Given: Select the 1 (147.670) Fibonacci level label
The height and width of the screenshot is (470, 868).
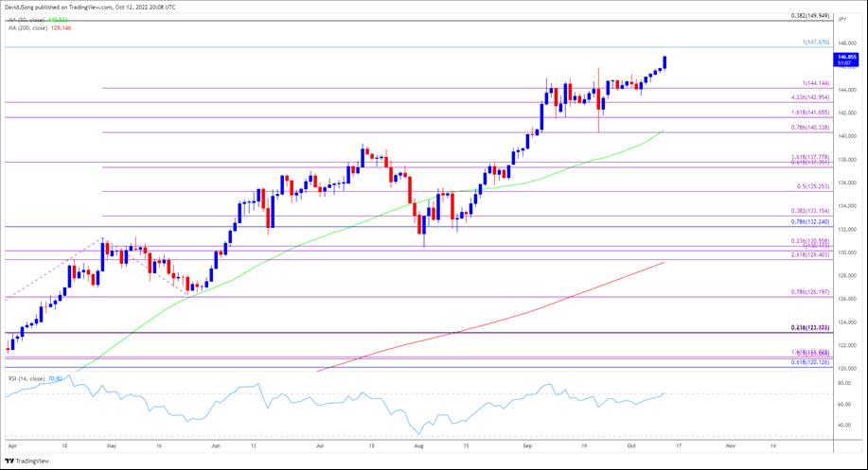Looking at the screenshot, I should pos(810,43).
